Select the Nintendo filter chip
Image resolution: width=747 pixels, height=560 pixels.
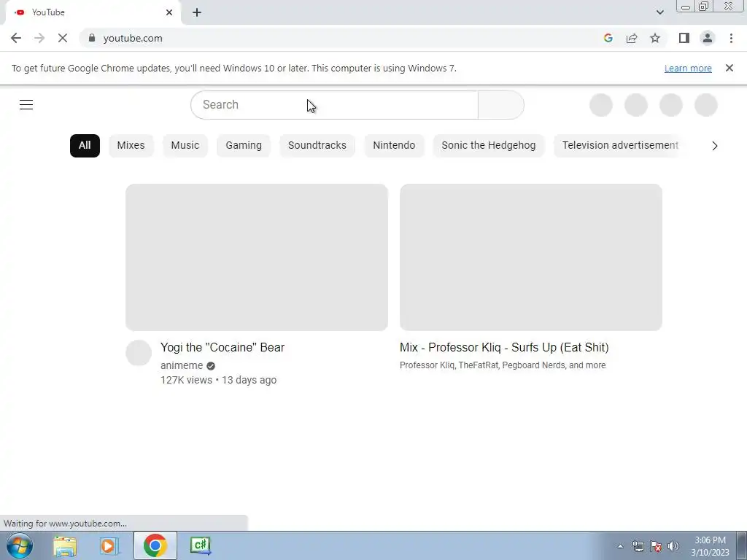[x=394, y=145]
